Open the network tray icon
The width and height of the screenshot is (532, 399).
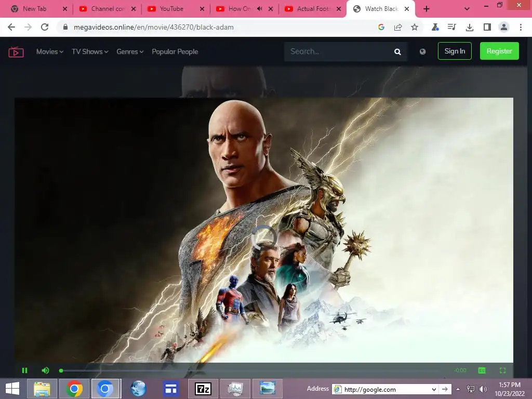pyautogui.click(x=471, y=389)
